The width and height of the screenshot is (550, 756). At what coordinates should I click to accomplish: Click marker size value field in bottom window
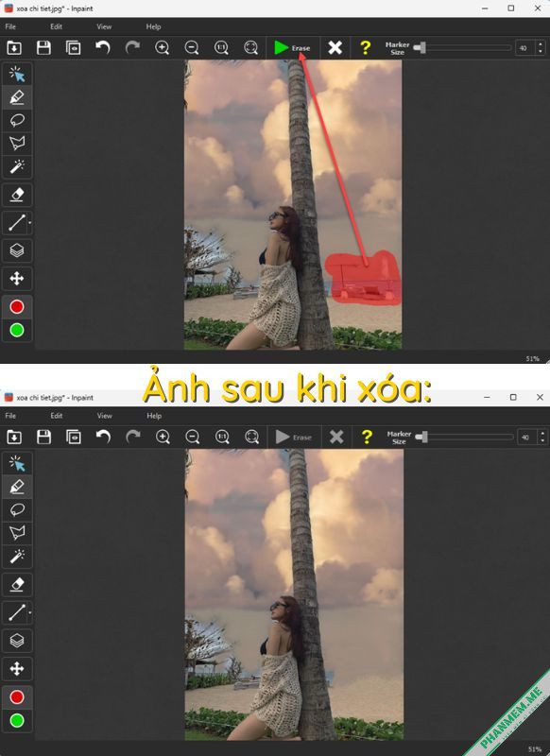tap(527, 437)
